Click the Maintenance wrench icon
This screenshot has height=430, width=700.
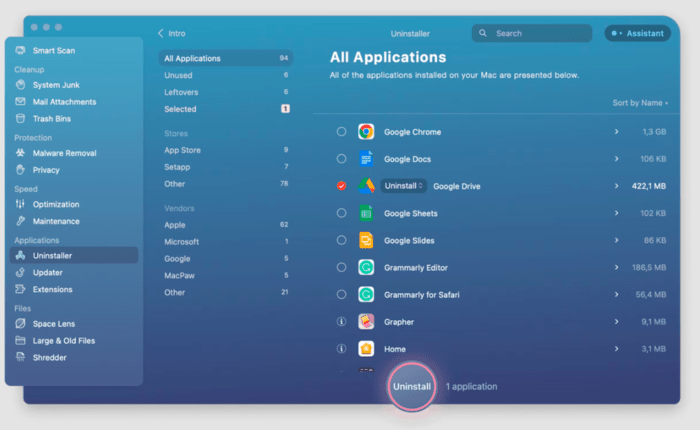(x=20, y=221)
